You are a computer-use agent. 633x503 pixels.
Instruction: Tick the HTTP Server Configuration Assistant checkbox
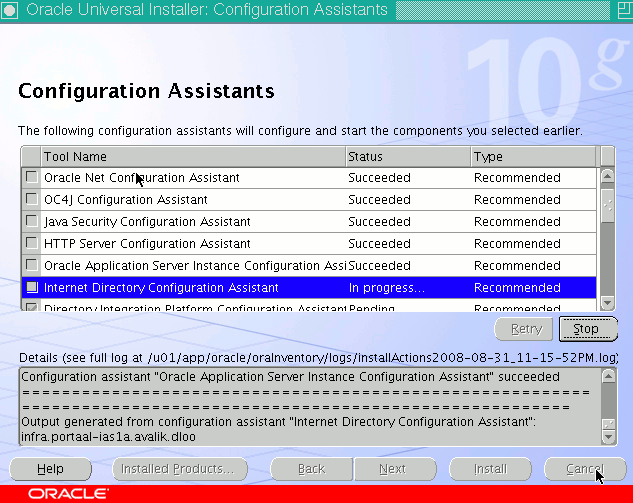(x=31, y=243)
